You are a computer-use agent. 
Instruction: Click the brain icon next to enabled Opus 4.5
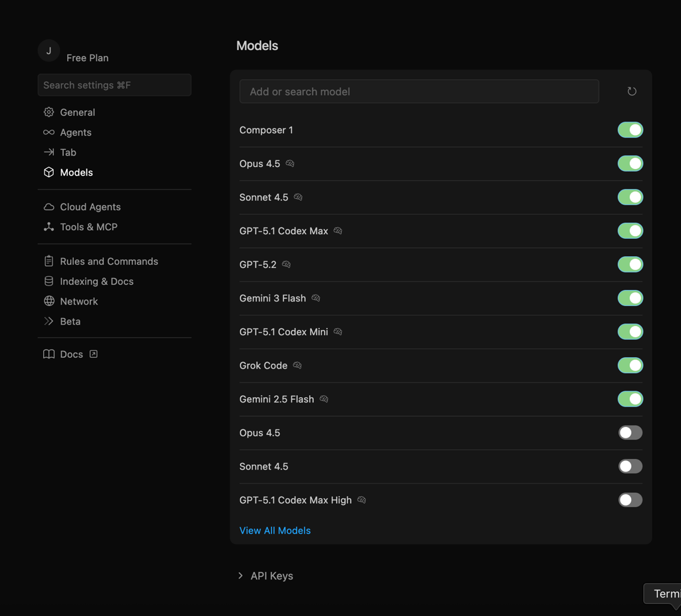290,164
